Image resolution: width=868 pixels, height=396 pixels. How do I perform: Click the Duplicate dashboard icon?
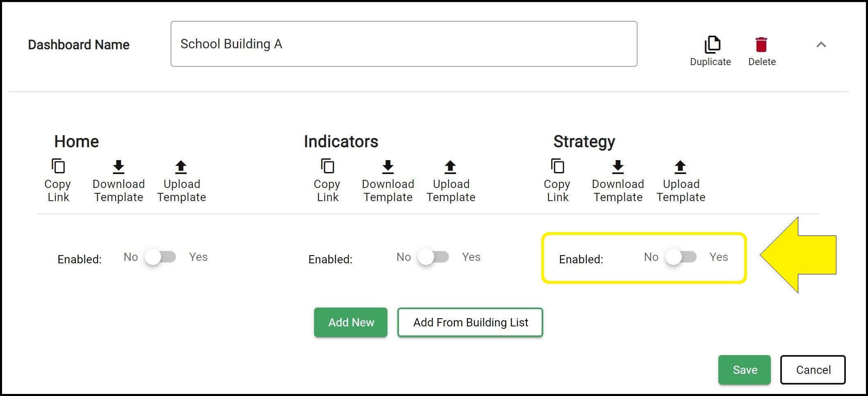click(711, 44)
